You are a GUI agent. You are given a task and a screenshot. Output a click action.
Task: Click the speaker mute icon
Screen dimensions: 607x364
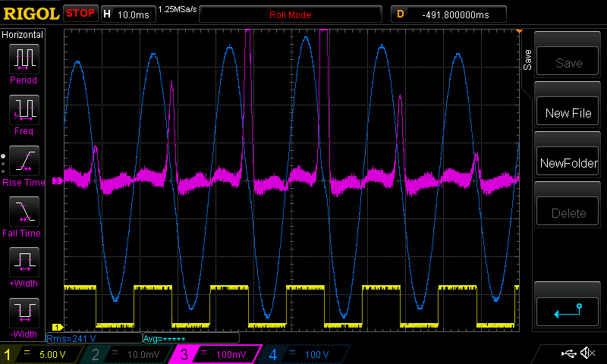(x=587, y=353)
